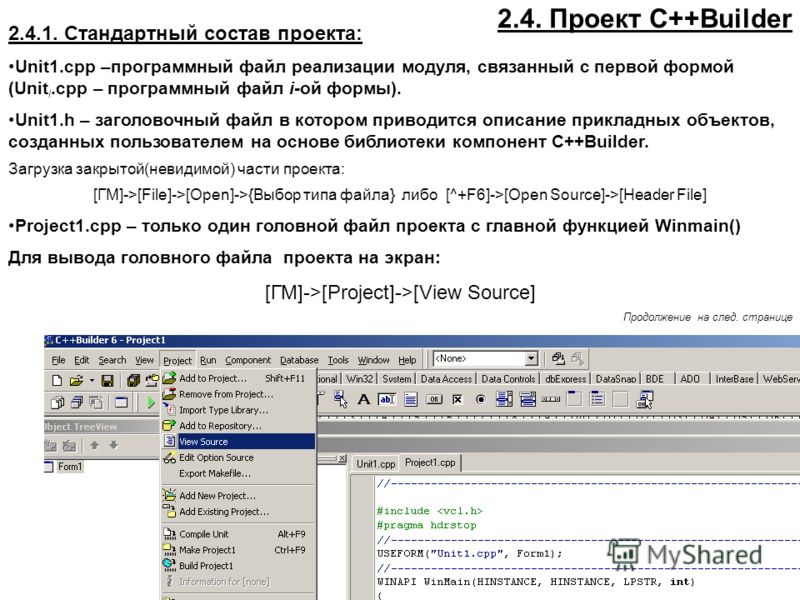Click the View Form toolbar icon
Image resolution: width=800 pixels, height=600 pixels.
tap(77, 403)
